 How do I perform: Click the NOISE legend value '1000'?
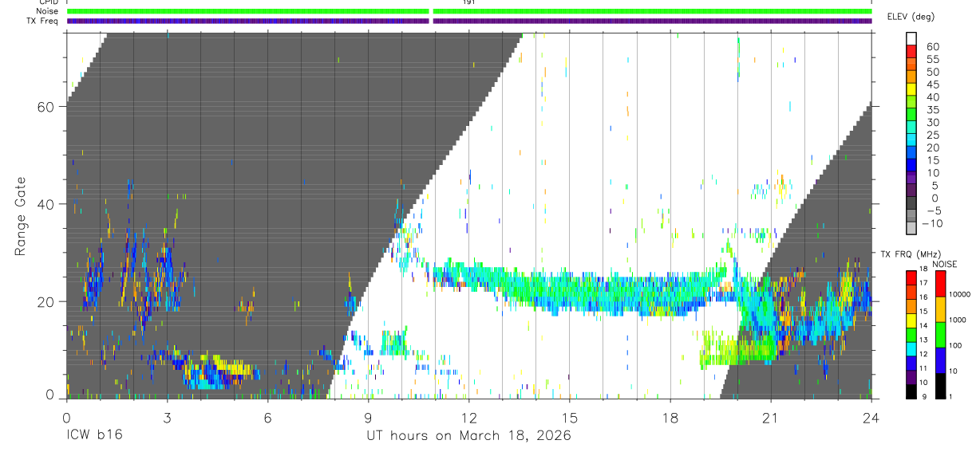pyautogui.click(x=958, y=321)
